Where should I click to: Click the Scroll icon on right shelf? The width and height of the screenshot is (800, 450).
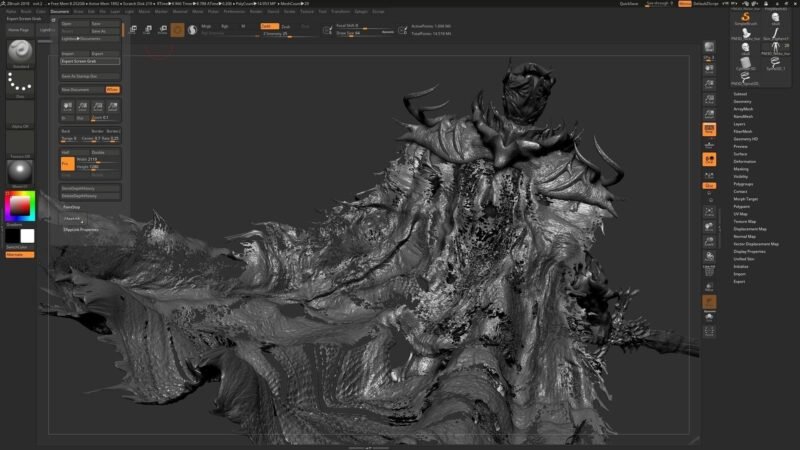pyautogui.click(x=709, y=69)
